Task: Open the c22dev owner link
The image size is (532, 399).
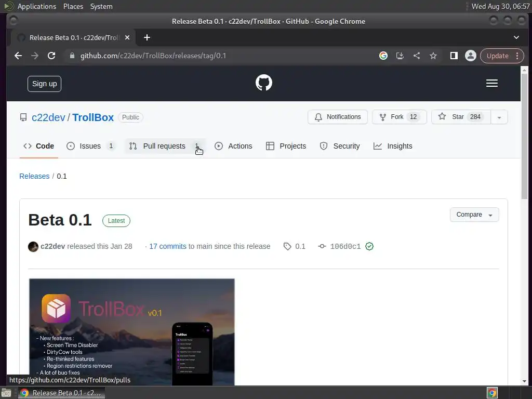Action: pos(48,117)
